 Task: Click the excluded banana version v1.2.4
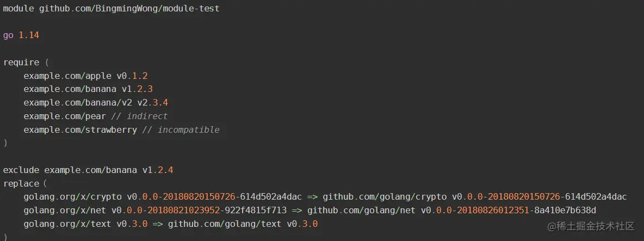[158, 170]
